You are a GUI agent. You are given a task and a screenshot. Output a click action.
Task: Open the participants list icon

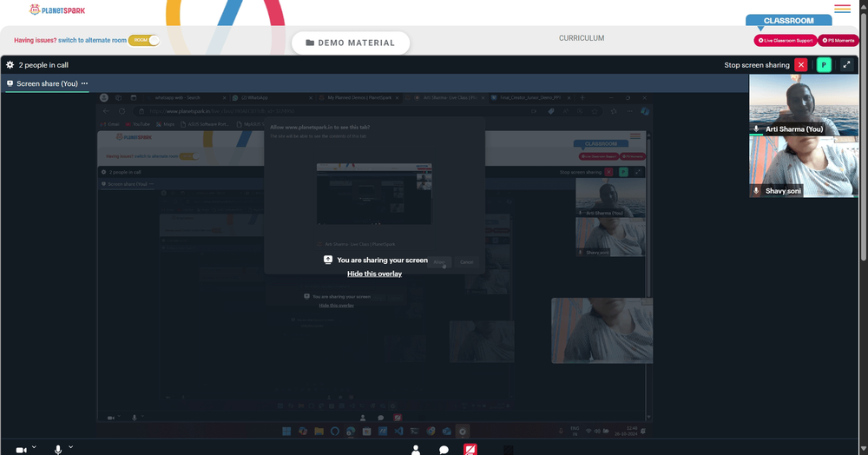point(416,450)
